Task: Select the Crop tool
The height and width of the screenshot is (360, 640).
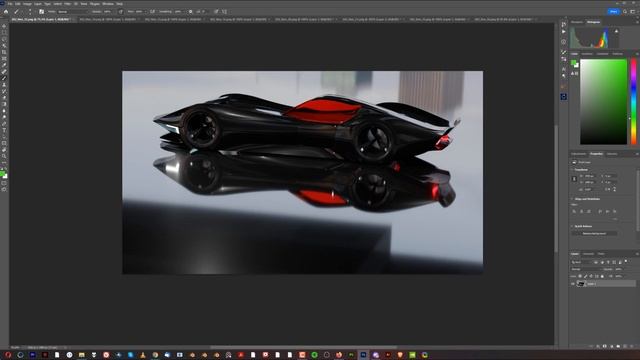Action: 4,52
